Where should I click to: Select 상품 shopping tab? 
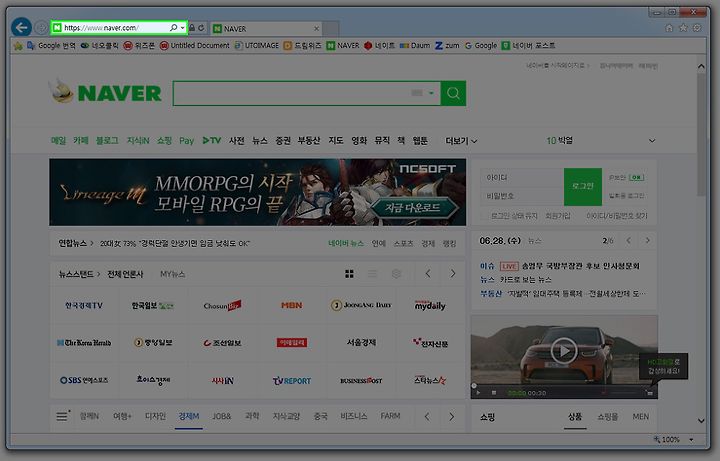pos(575,417)
